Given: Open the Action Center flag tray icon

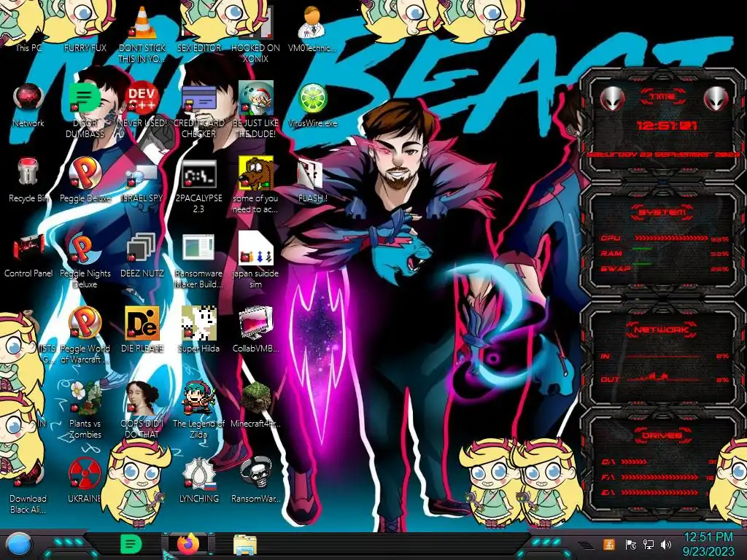Looking at the screenshot, I should tap(630, 544).
